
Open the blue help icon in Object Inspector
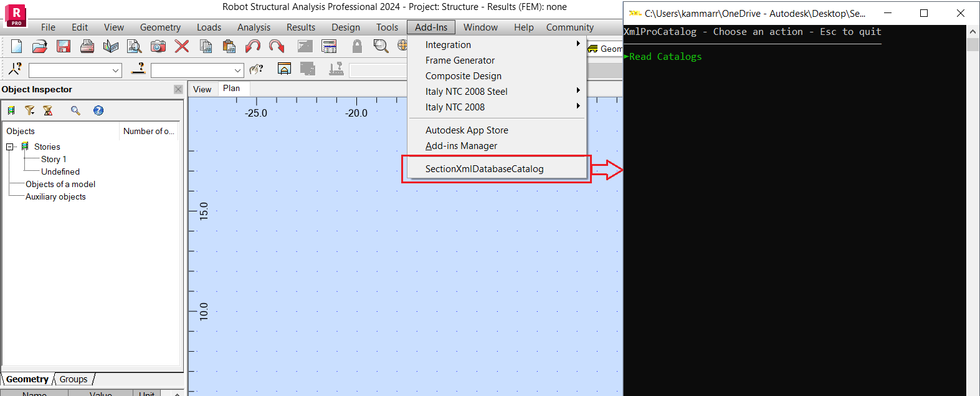click(x=98, y=110)
